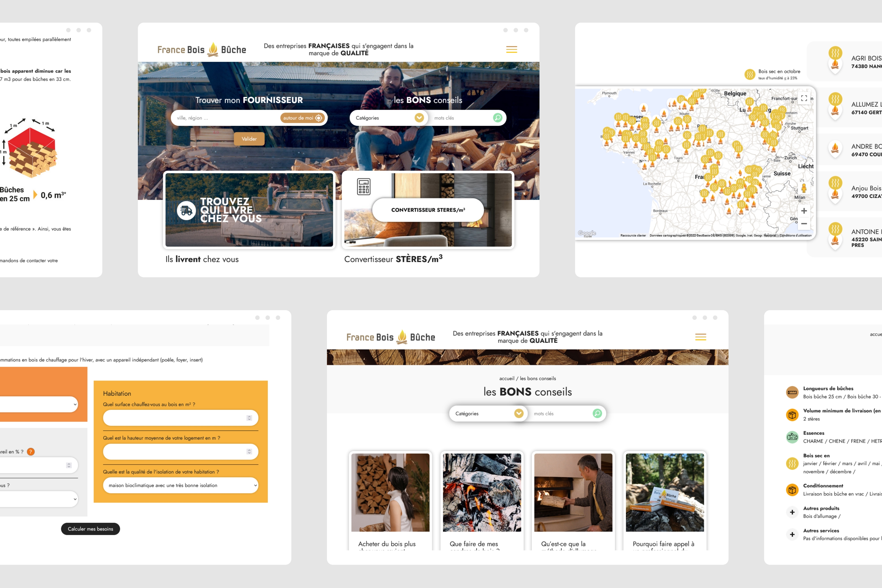Zoom out on the map with minus
The height and width of the screenshot is (588, 882).
804,223
